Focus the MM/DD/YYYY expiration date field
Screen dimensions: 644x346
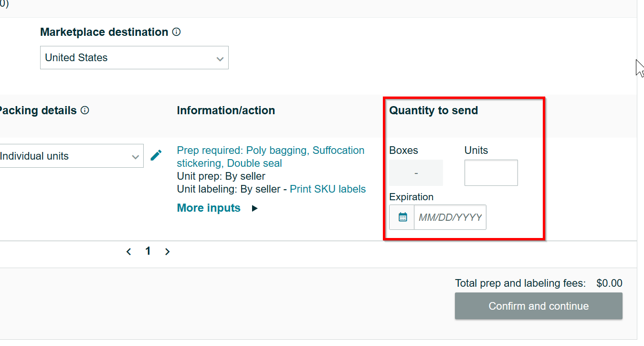[450, 217]
